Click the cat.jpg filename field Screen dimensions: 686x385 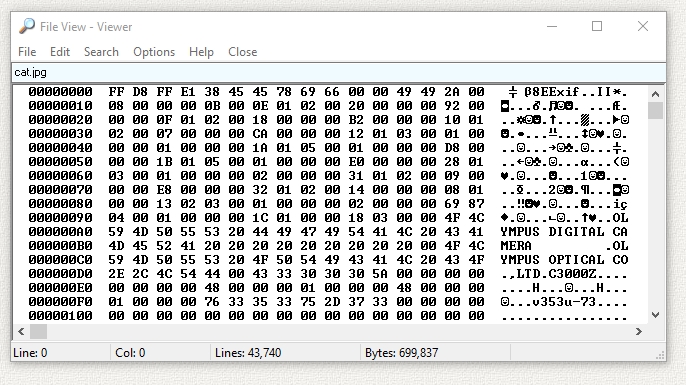point(338,72)
